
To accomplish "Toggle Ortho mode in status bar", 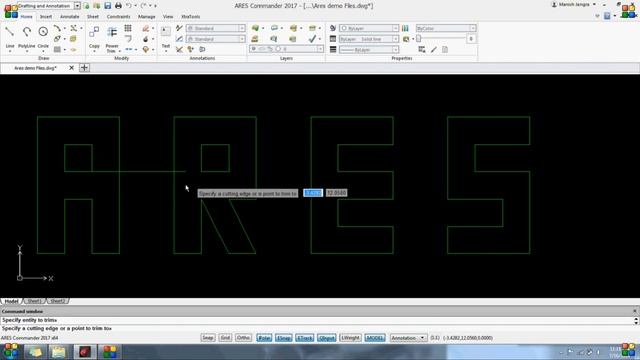I will click(x=243, y=338).
